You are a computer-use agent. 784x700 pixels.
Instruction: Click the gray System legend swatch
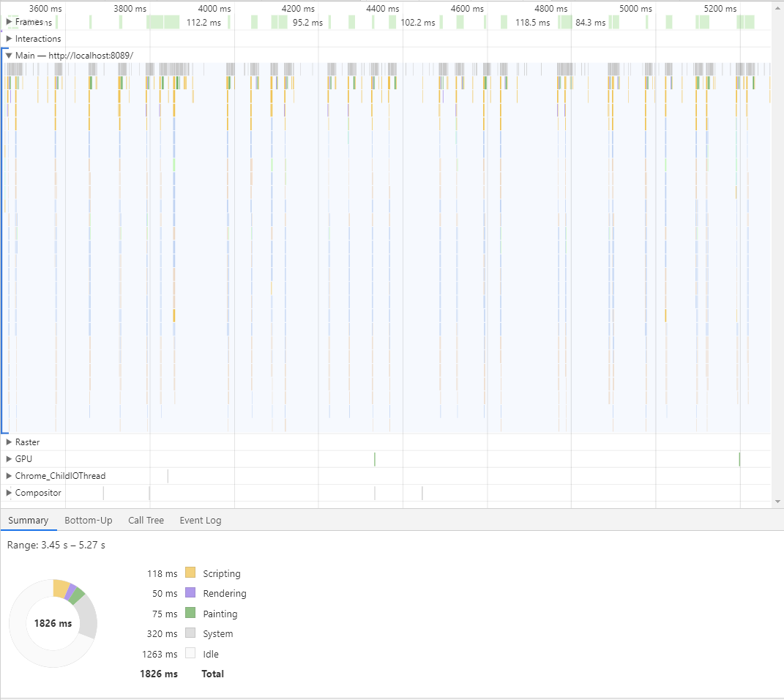[x=190, y=633]
